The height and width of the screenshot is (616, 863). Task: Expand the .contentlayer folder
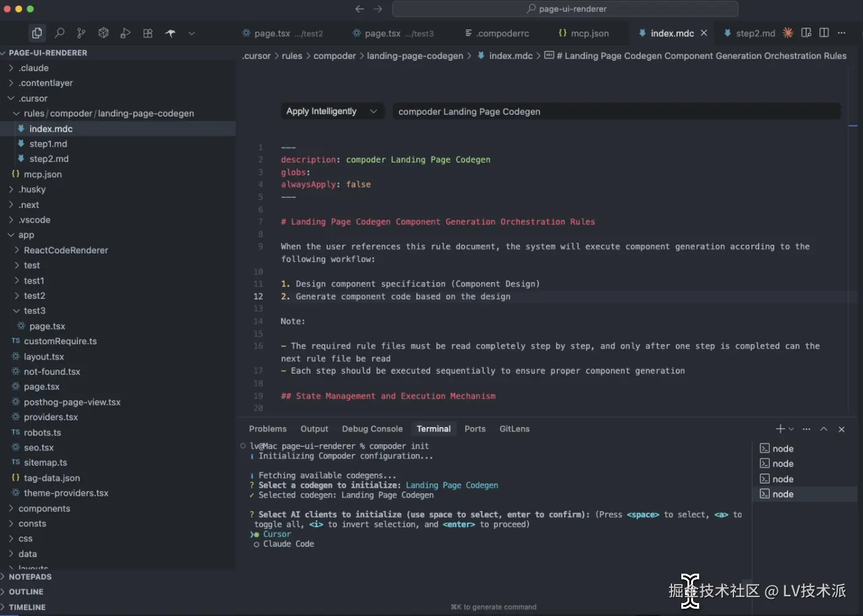(x=118, y=83)
